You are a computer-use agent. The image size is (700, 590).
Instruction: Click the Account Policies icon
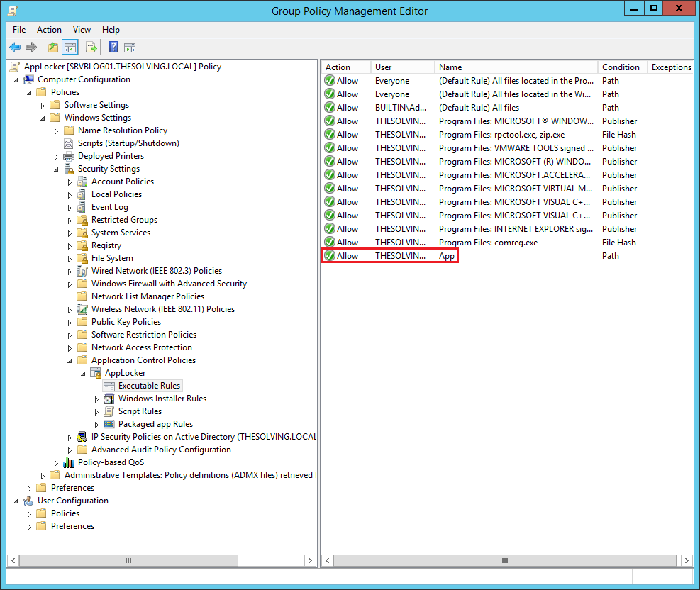tap(82, 182)
